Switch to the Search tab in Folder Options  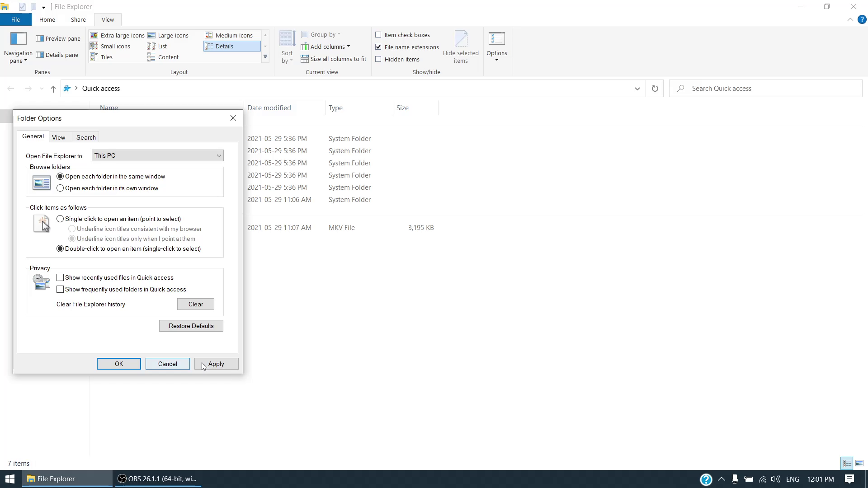[x=86, y=137]
